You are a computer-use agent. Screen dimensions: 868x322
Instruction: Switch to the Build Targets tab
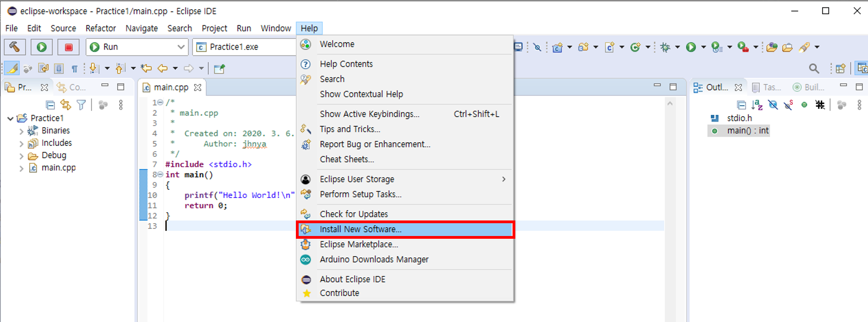pos(808,87)
